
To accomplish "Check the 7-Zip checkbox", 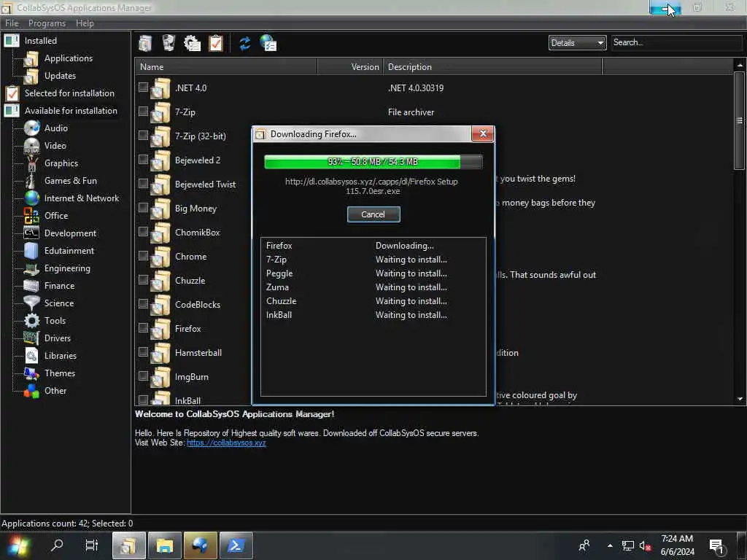I will 143,111.
